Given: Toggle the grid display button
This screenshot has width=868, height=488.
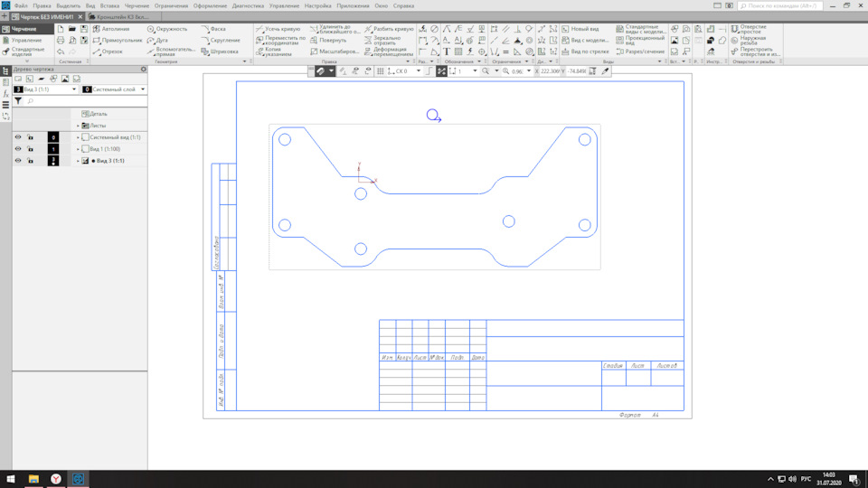Looking at the screenshot, I should pos(380,71).
